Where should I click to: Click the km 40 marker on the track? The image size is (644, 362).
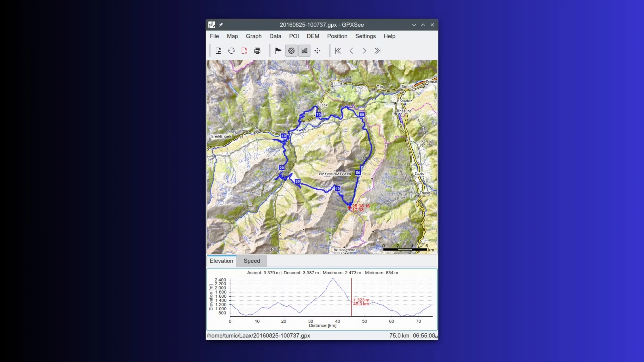click(x=337, y=189)
